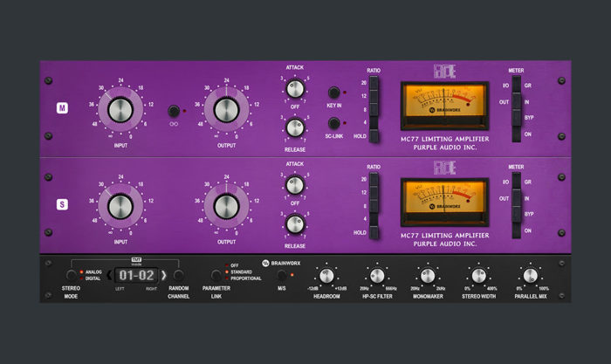Click the PARAMETER LINK button
Viewport: 611px width, 364px height.
tap(216, 275)
